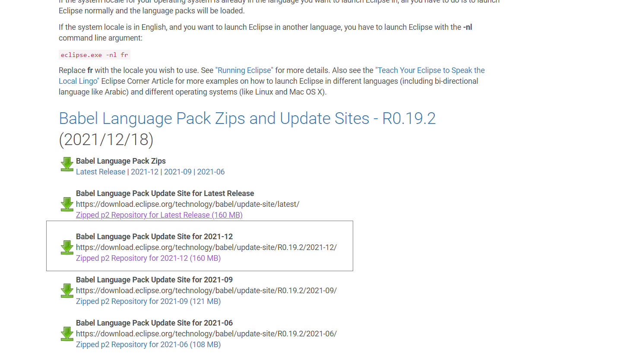This screenshot has height=364, width=639.
Task: Click download icon beside Update Site for Latest Release
Action: click(x=67, y=204)
